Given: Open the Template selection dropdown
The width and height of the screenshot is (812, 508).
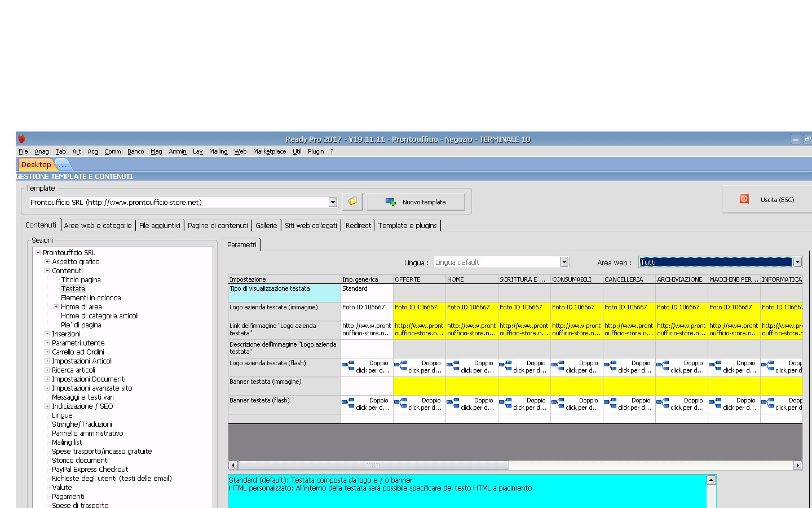Looking at the screenshot, I should (x=333, y=202).
